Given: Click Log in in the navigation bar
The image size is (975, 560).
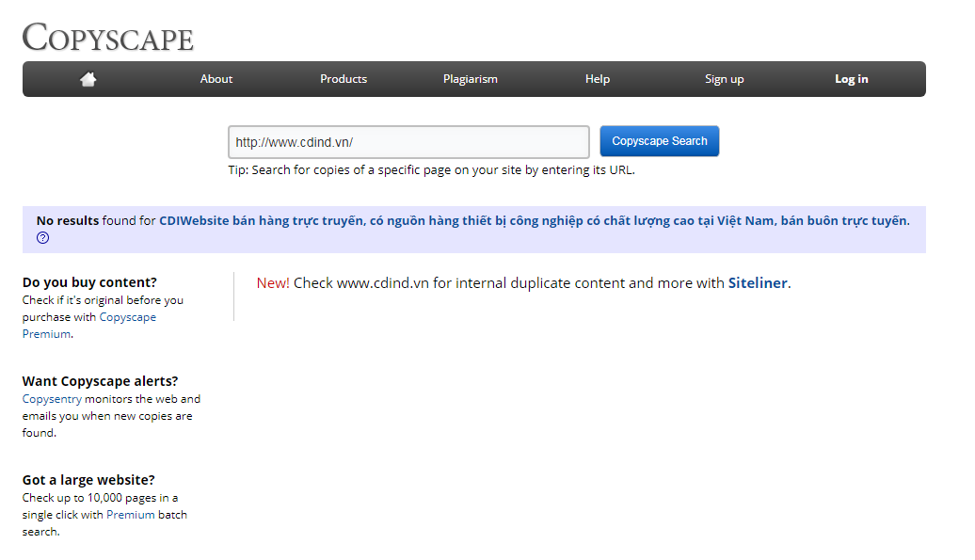Looking at the screenshot, I should coord(852,79).
